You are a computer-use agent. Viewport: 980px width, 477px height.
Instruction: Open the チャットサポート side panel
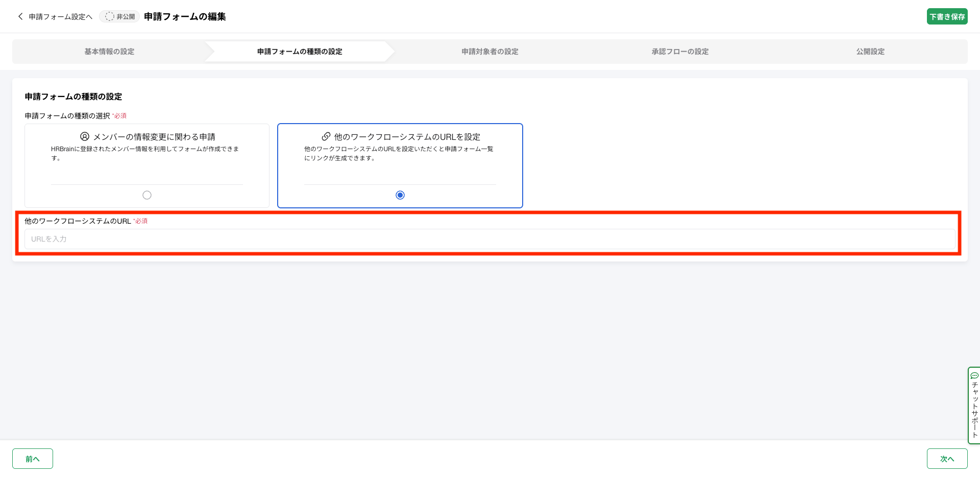(974, 409)
